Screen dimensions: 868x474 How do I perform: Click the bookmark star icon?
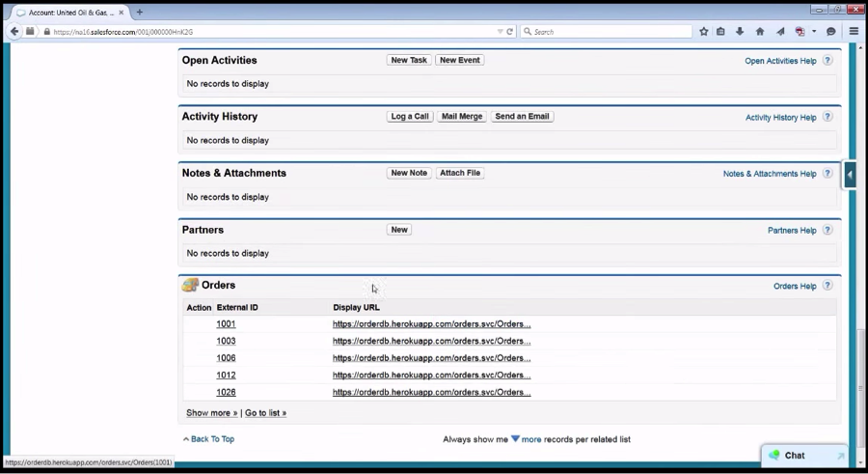coord(704,32)
